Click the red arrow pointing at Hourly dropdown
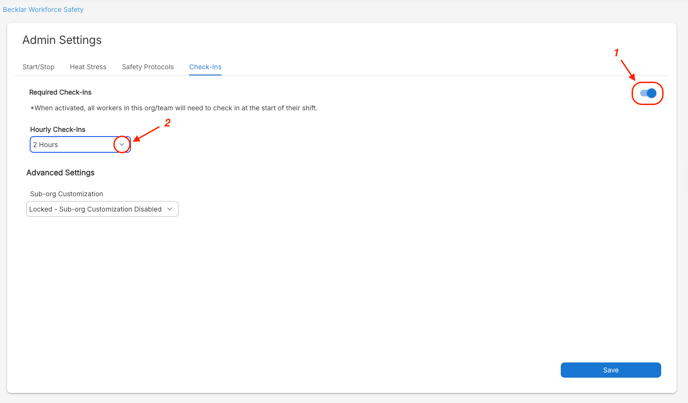Image resolution: width=688 pixels, height=403 pixels. pyautogui.click(x=147, y=133)
